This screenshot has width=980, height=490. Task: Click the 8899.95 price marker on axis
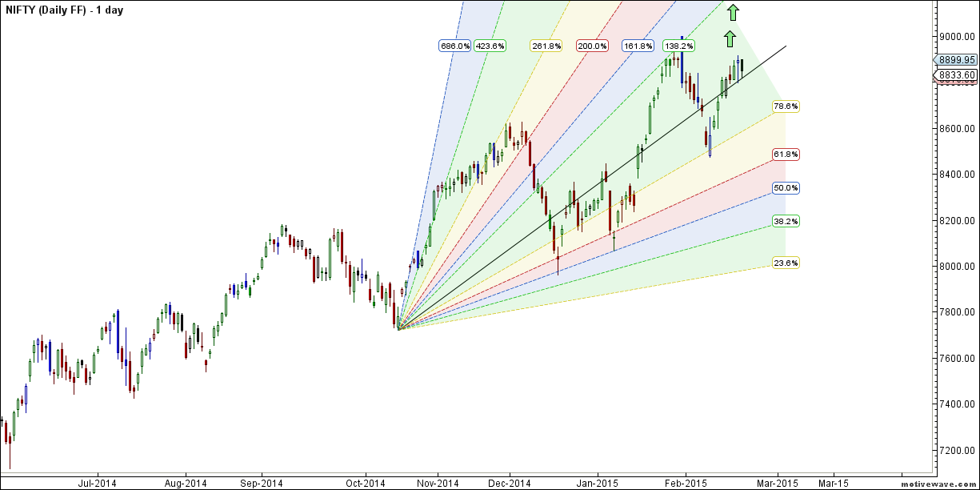click(x=956, y=59)
